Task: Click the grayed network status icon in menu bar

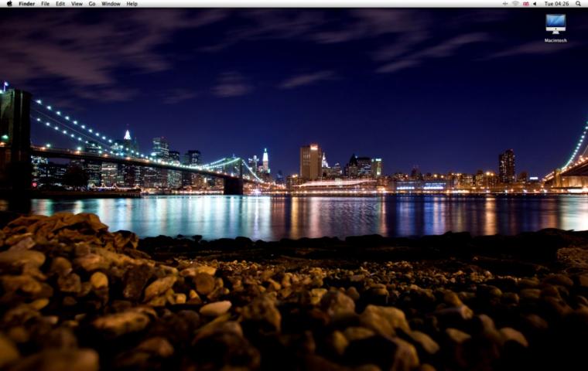Action: click(505, 4)
